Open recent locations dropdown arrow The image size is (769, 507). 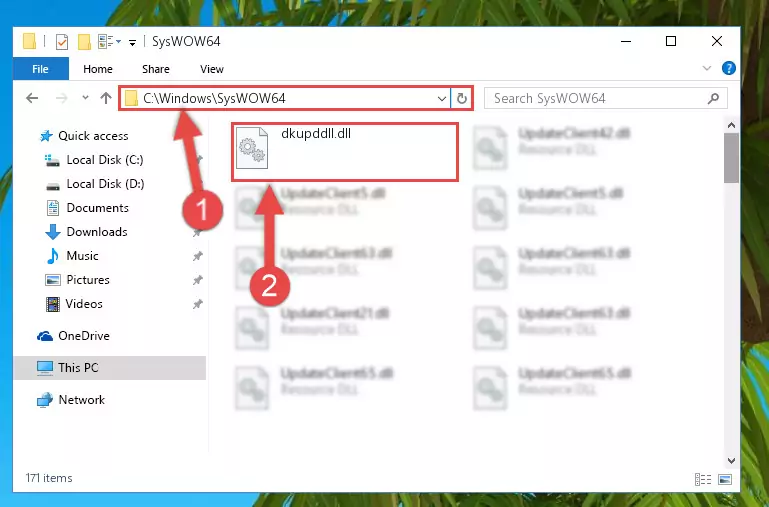click(85, 98)
